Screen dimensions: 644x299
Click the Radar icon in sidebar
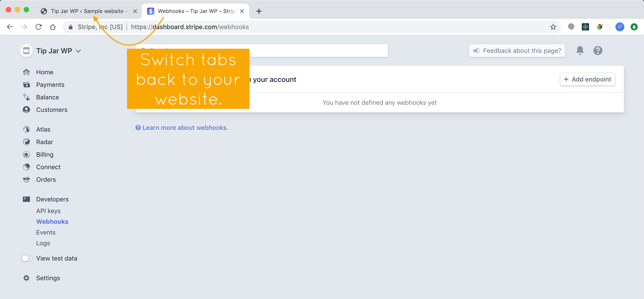pyautogui.click(x=27, y=142)
